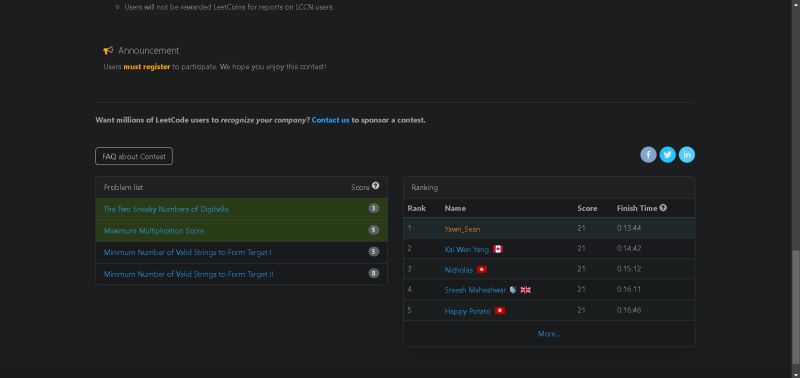The height and width of the screenshot is (378, 800).
Task: Share contest on LinkedIn icon
Action: (687, 155)
